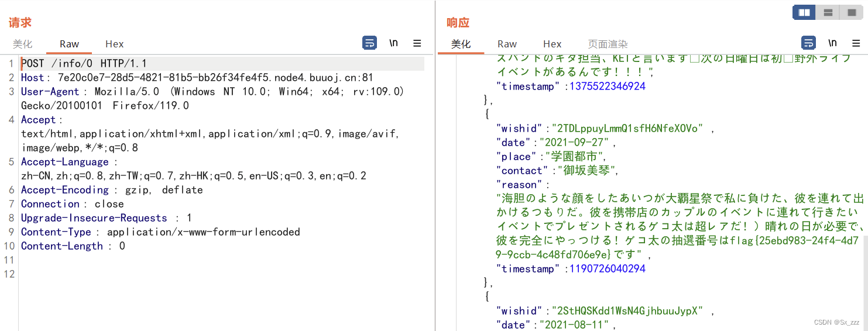
Task: Click the Content-Type header line
Action: tap(160, 232)
